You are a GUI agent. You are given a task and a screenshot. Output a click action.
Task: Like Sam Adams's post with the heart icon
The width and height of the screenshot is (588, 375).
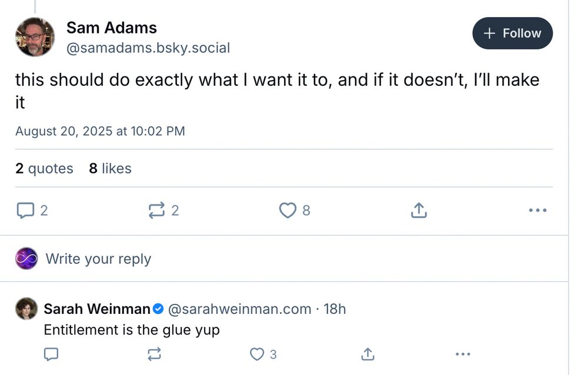pos(288,210)
